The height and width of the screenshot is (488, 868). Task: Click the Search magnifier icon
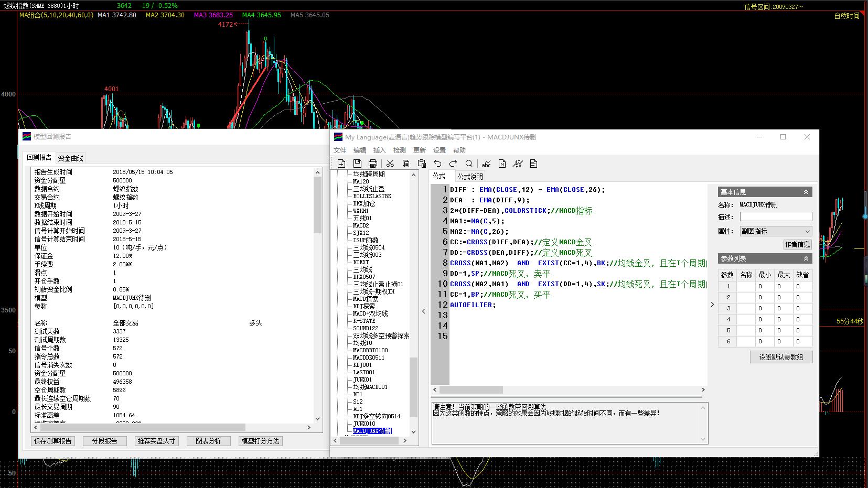pos(469,164)
